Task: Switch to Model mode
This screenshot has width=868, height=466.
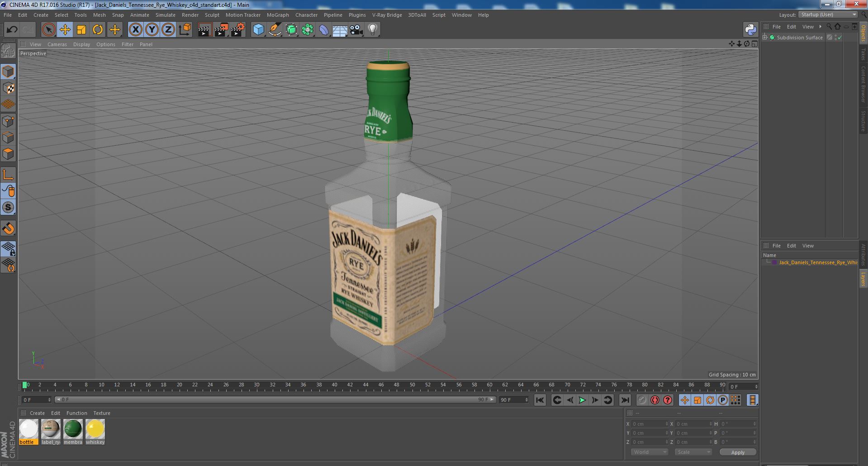Action: click(8, 71)
